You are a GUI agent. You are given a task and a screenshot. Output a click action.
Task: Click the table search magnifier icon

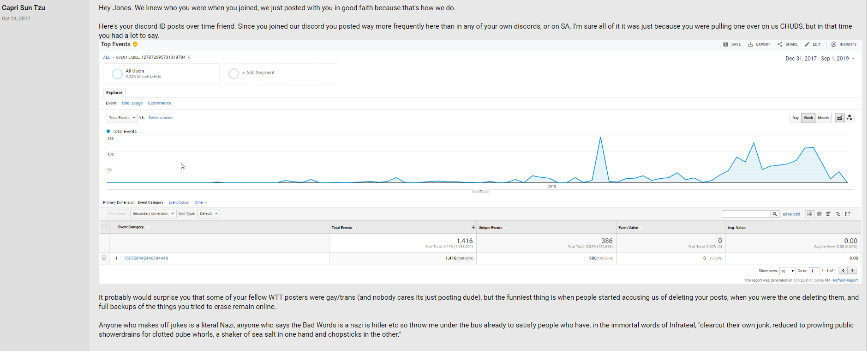(x=775, y=214)
